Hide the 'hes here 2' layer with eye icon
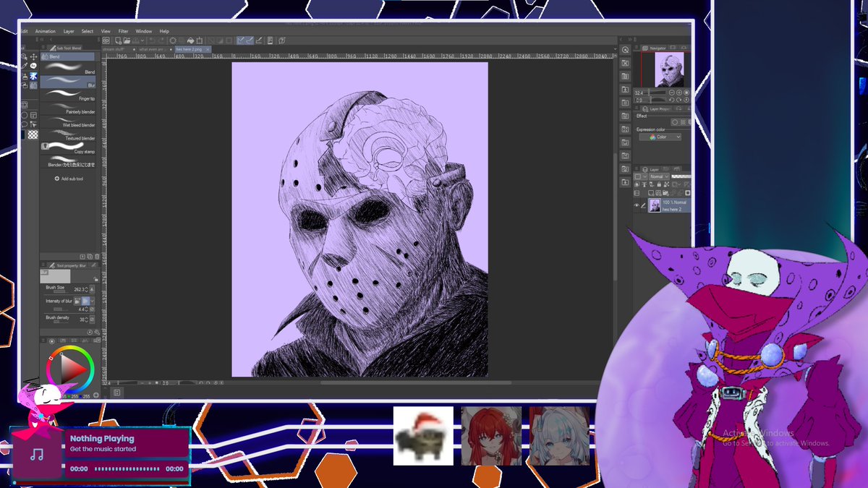Viewport: 868px width, 488px height. (x=637, y=205)
